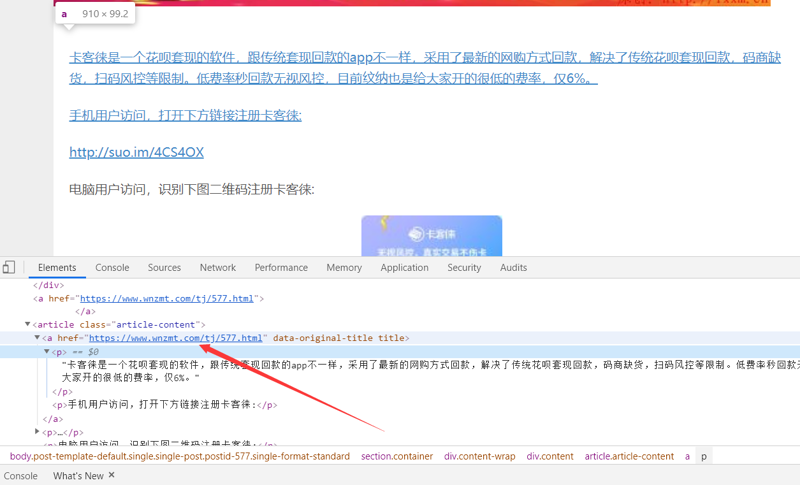Open the Security tab

tap(464, 267)
